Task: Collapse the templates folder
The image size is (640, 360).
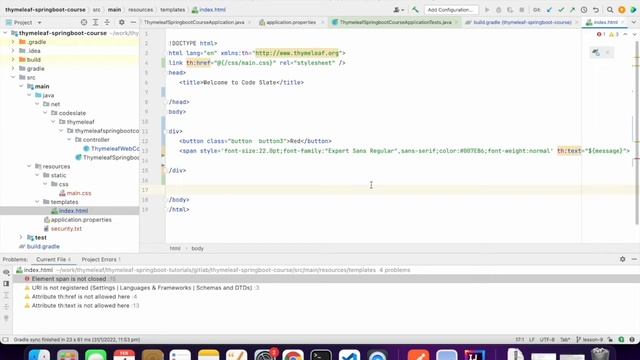Action: (37, 202)
